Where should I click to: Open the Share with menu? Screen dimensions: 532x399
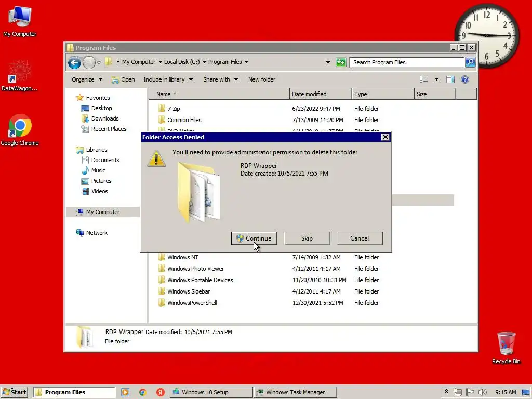pyautogui.click(x=220, y=79)
